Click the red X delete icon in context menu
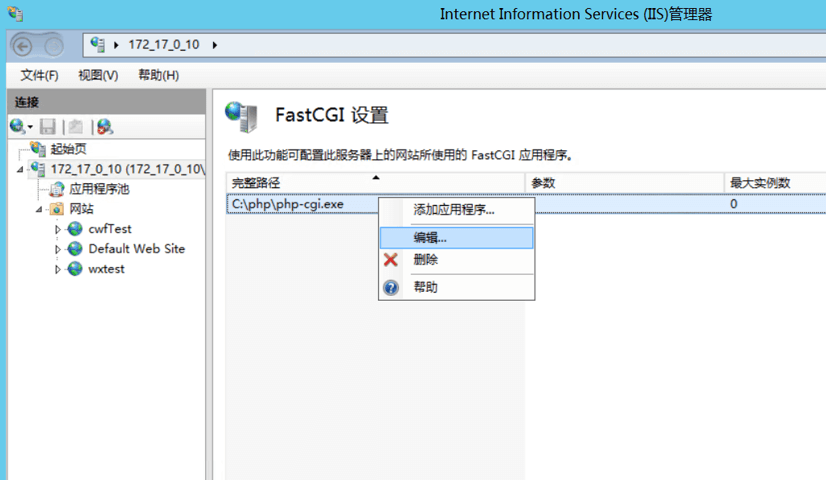Viewport: 826px width, 481px height. (390, 260)
